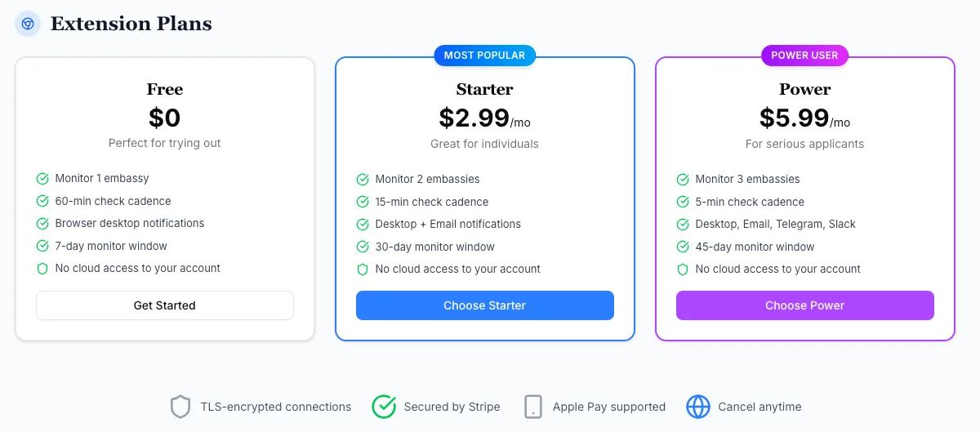Screen dimensions: 980x432
Task: Click shield icon in Power plan's no cloud access row
Action: [683, 269]
